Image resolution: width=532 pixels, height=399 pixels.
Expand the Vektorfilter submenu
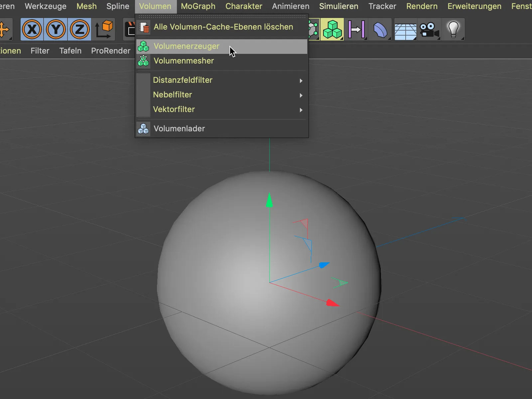(x=222, y=109)
